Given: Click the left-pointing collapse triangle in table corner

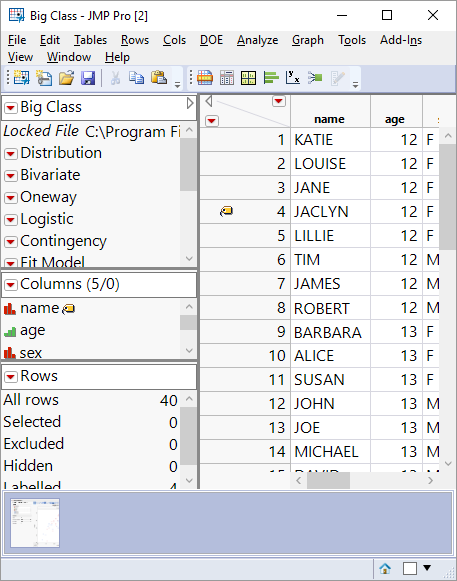Looking at the screenshot, I should tap(209, 101).
